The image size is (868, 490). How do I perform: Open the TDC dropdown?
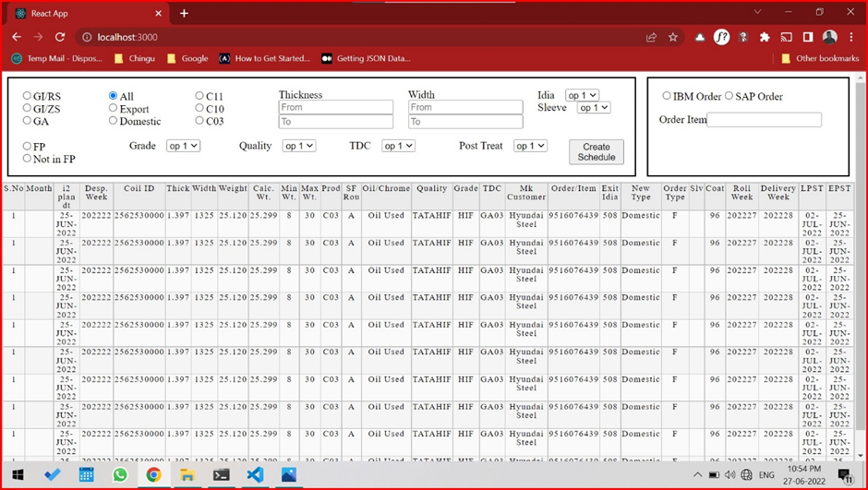point(399,146)
